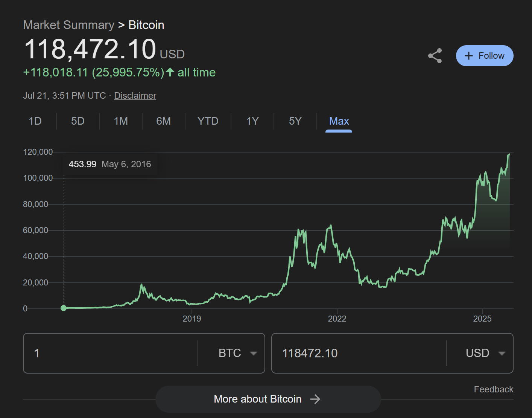532x418 pixels.
Task: Open the BTC currency dropdown
Action: coord(237,353)
